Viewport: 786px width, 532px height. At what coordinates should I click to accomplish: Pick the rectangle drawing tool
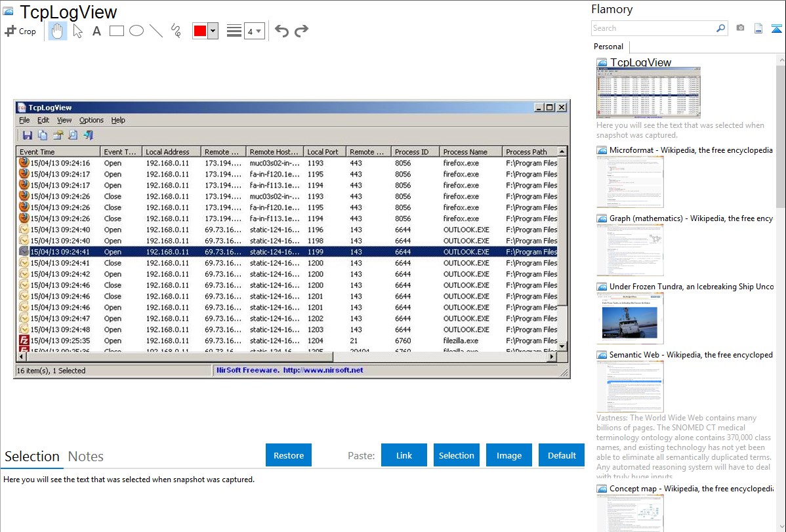117,31
